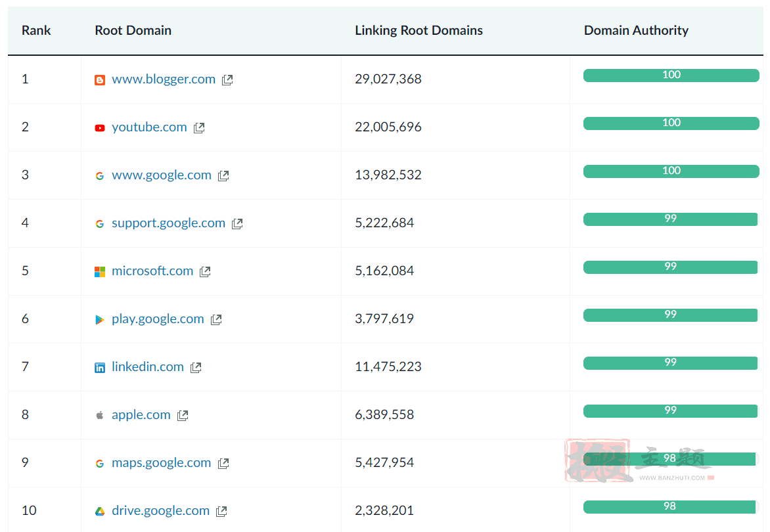This screenshot has height=532, width=770.
Task: Click the Domain Authority bar for www.blogger.com
Action: pyautogui.click(x=671, y=75)
